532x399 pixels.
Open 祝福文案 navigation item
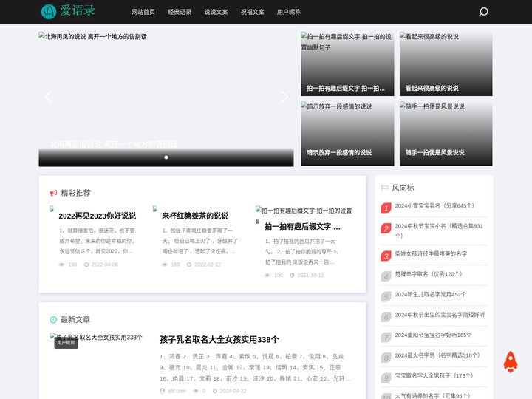coord(253,12)
